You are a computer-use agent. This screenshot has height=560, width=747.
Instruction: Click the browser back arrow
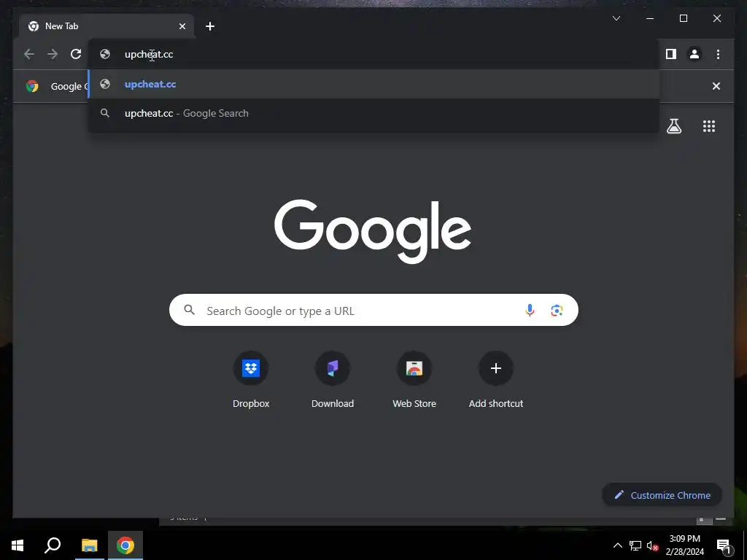[29, 54]
